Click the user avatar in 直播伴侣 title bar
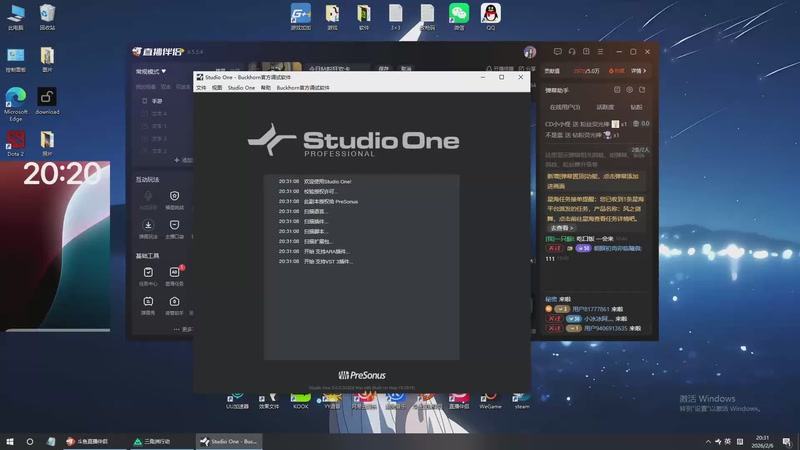This screenshot has height=450, width=800. click(x=530, y=52)
